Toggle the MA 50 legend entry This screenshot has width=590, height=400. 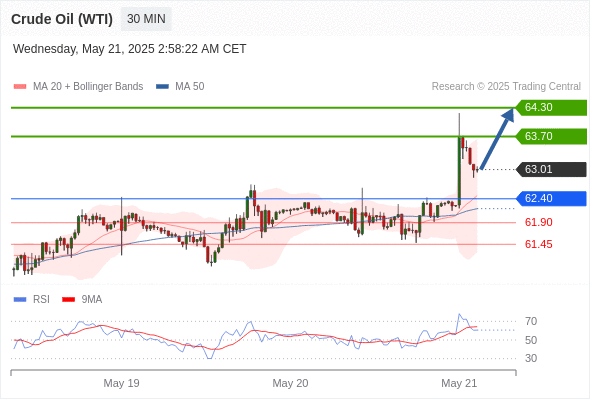pos(180,87)
